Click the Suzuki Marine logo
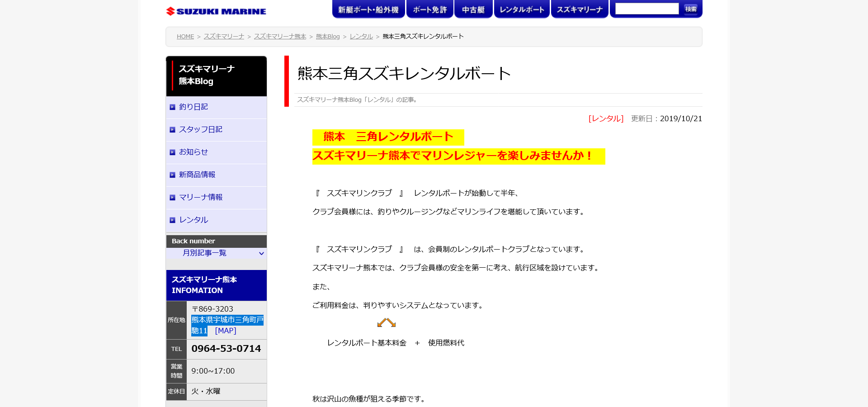The image size is (868, 407). point(216,11)
